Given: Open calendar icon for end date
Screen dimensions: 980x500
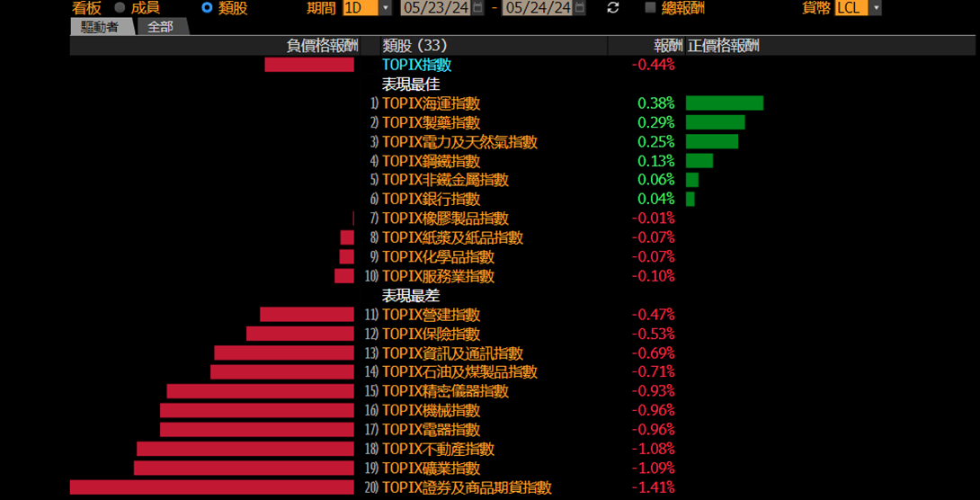Looking at the screenshot, I should point(579,8).
